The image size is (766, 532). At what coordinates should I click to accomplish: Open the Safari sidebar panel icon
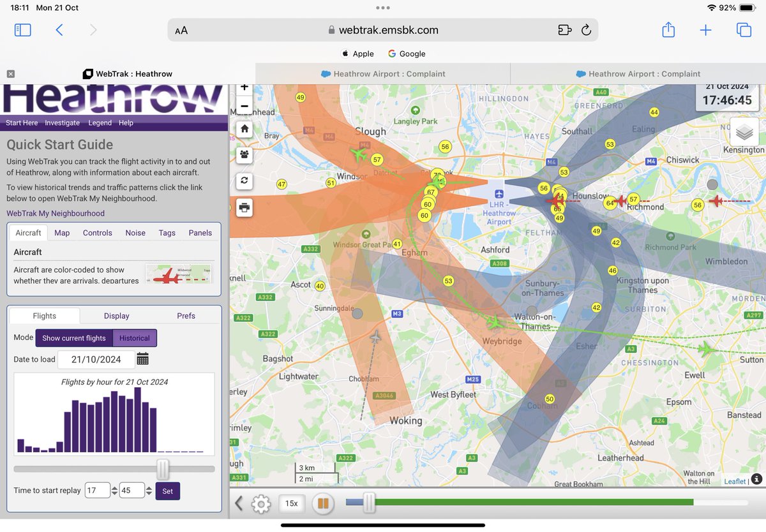point(22,30)
